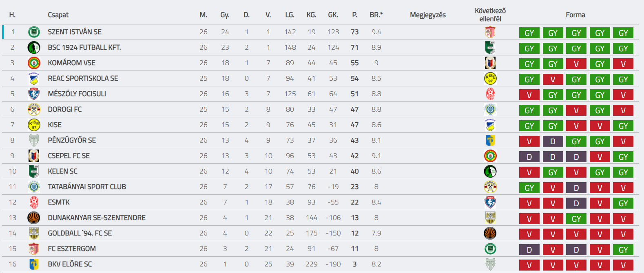Click the first D form box for Csepel
Viewport: 644px width, 273px height.
[x=529, y=157]
